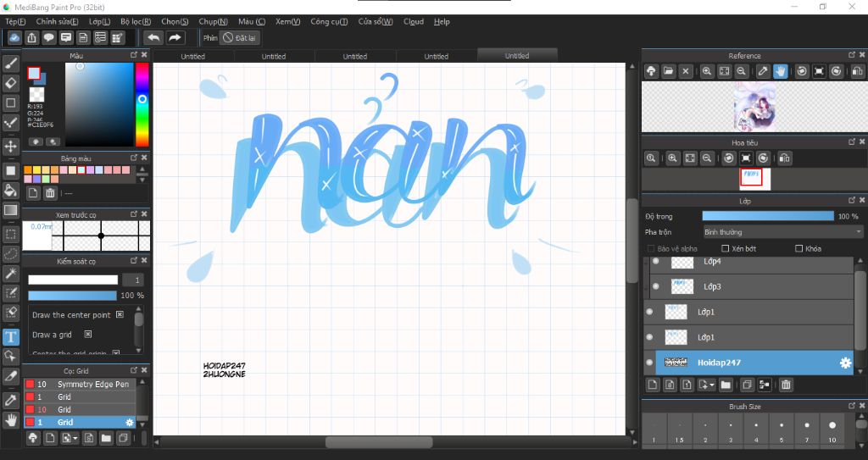
Task: Choose brush size 10 preset
Action: [x=832, y=432]
